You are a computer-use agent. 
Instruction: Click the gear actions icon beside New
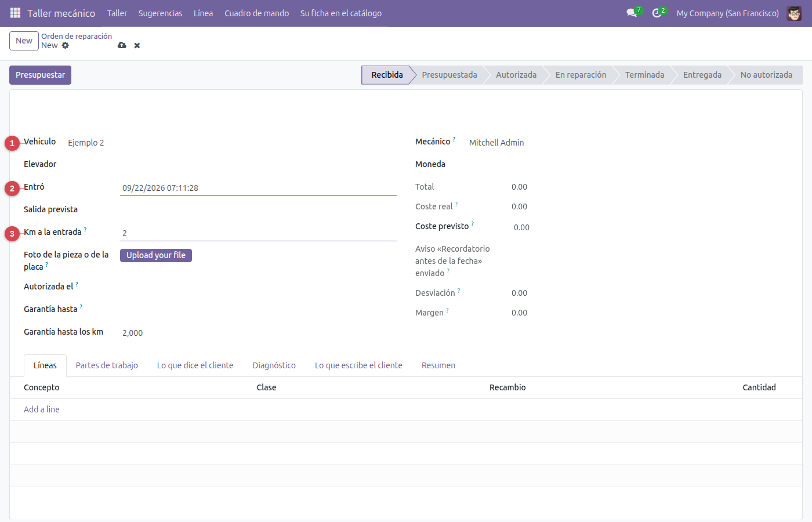pos(66,45)
